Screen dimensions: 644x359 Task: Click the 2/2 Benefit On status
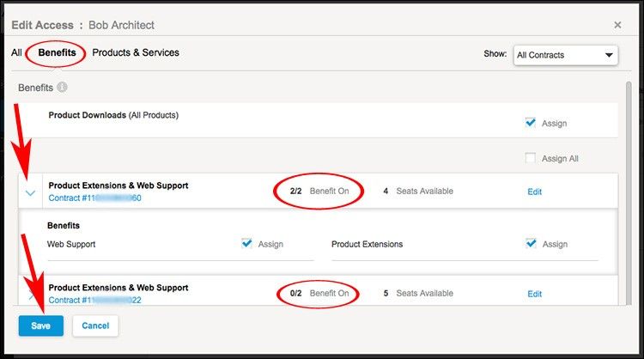pos(319,191)
